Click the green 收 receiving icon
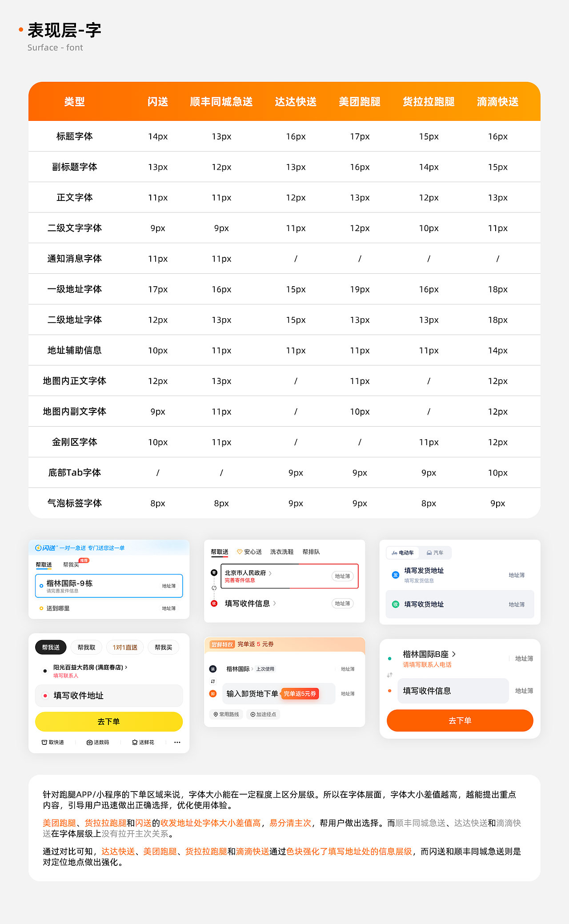 pyautogui.click(x=396, y=604)
